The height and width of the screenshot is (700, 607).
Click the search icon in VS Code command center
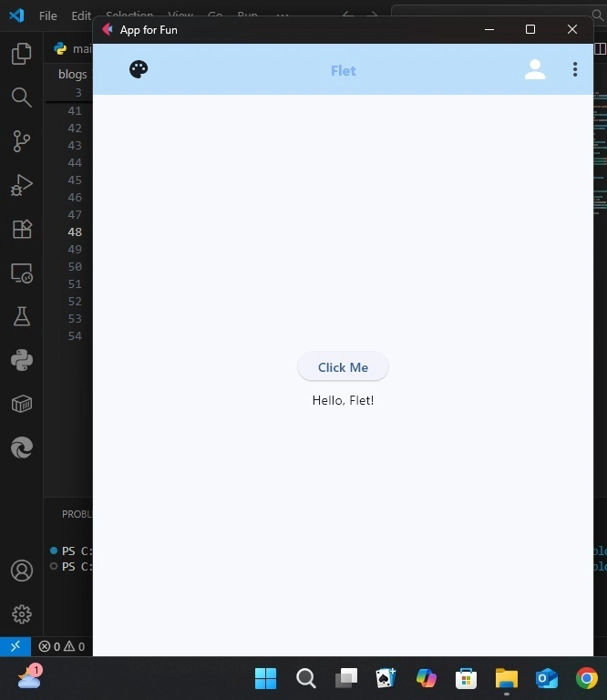coord(598,15)
